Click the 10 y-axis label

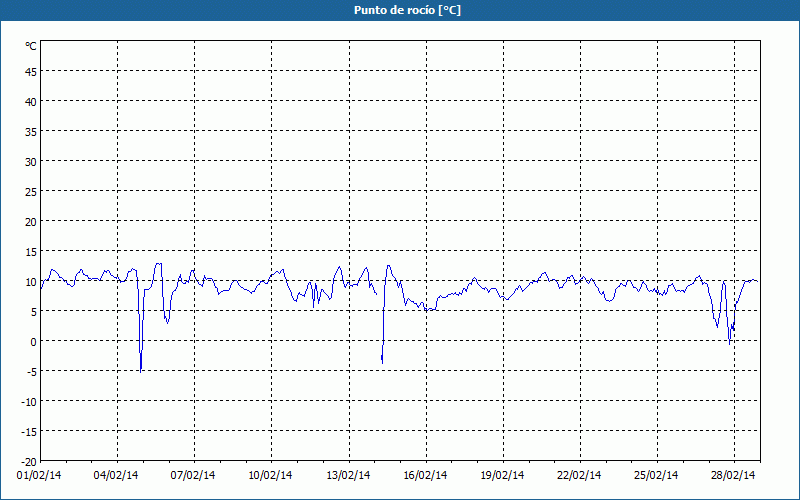pyautogui.click(x=31, y=282)
